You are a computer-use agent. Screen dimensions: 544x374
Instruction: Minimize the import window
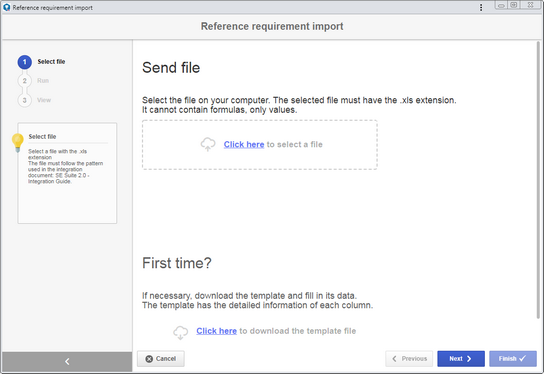[501, 5]
